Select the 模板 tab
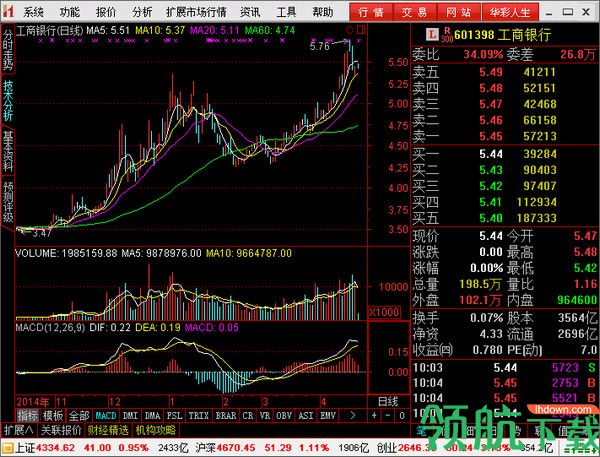This screenshot has height=457, width=600. tap(53, 415)
